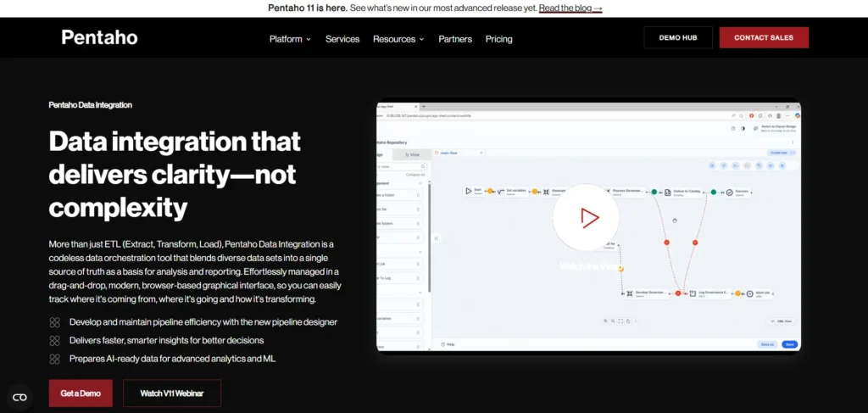This screenshot has width=868, height=413.
Task: Click 'Delivers faster, smarter insights' bullet text
Action: (x=167, y=340)
